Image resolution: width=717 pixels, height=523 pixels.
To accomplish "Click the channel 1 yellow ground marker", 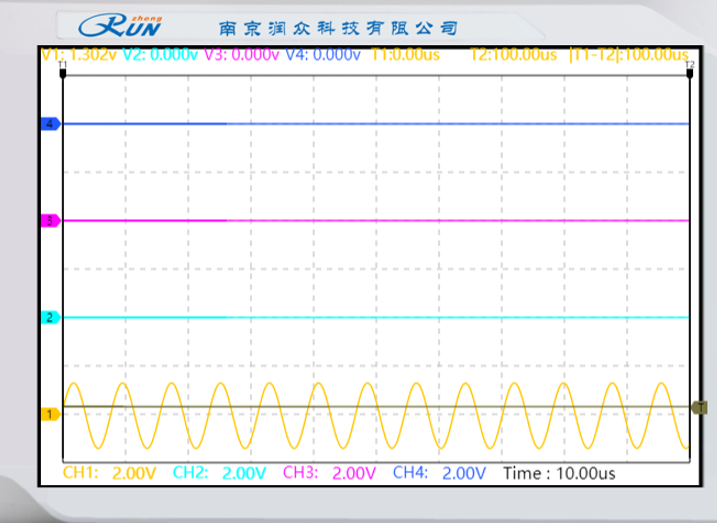I will coord(49,413).
